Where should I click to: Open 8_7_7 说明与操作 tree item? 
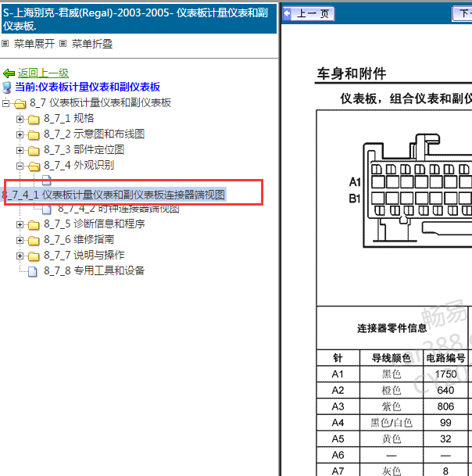point(84,255)
